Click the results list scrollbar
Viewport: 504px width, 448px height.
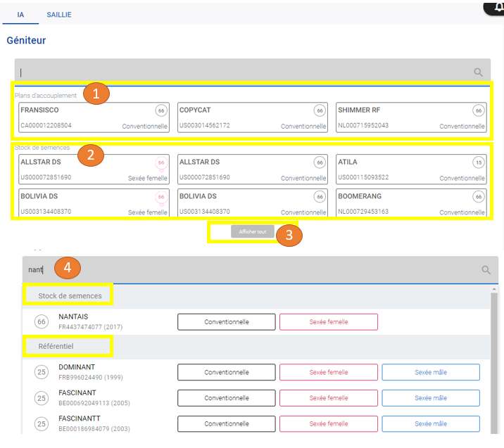tap(494, 363)
